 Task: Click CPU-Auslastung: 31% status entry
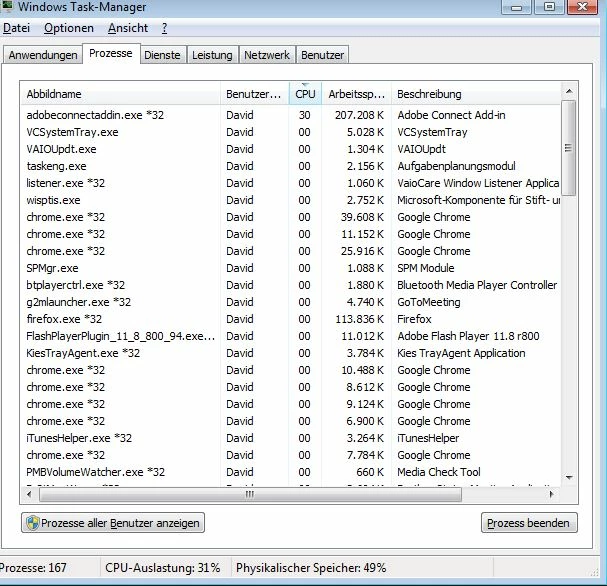[x=163, y=568]
